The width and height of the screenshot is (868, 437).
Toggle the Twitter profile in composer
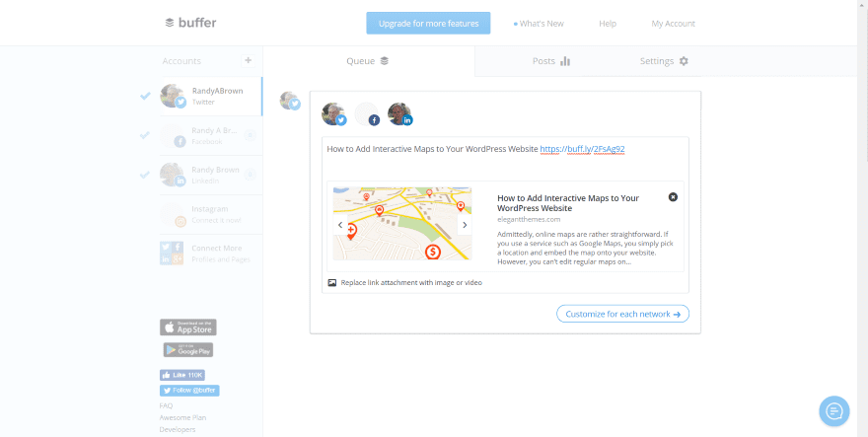coord(333,113)
